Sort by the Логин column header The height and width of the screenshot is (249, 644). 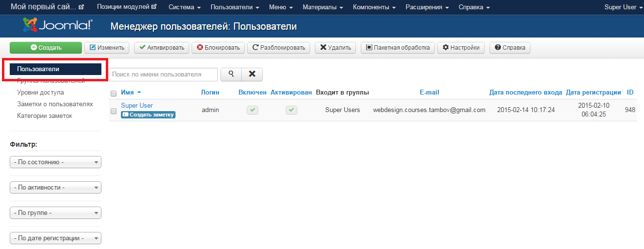click(x=210, y=92)
